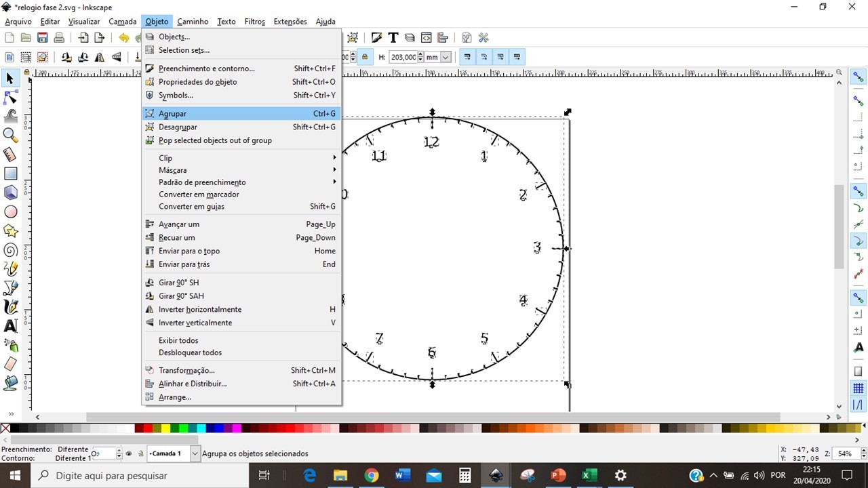Screen dimensions: 868x488
Task: Click Transformação... in the Objeto menu
Action: click(241, 370)
